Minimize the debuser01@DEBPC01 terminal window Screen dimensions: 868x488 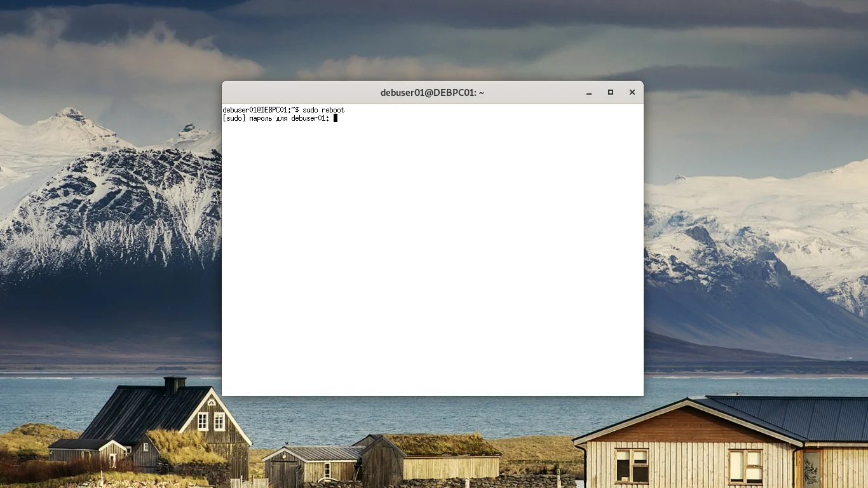pos(589,93)
